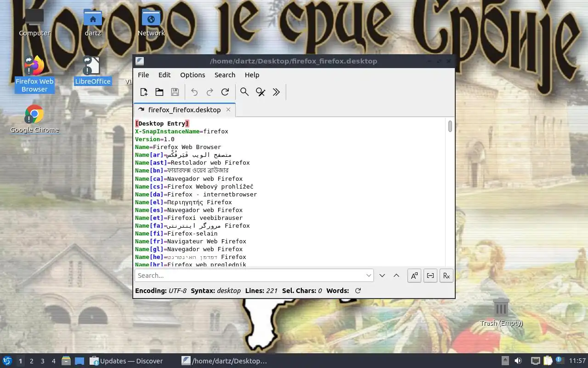The height and width of the screenshot is (368, 588).
Task: Switch to virtual desktop 3
Action: click(x=42, y=361)
